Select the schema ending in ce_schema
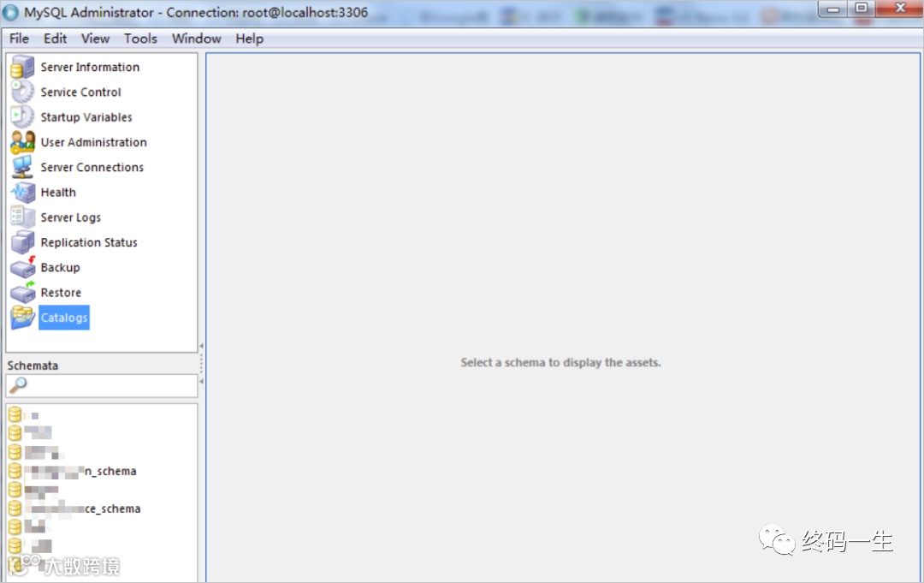This screenshot has width=924, height=583. (82, 509)
